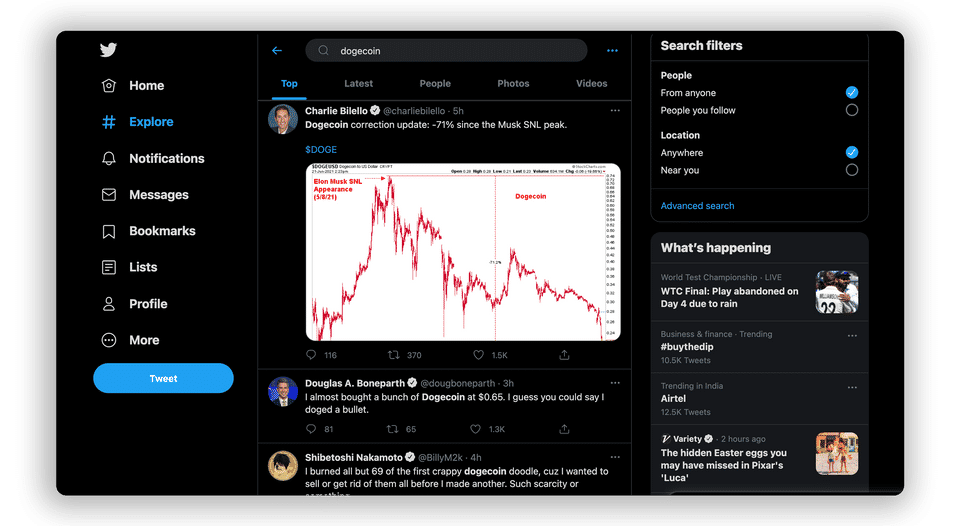Reply to Charlie Bilello's Dogecoin tweet
This screenshot has height=526, width=960.
point(311,355)
